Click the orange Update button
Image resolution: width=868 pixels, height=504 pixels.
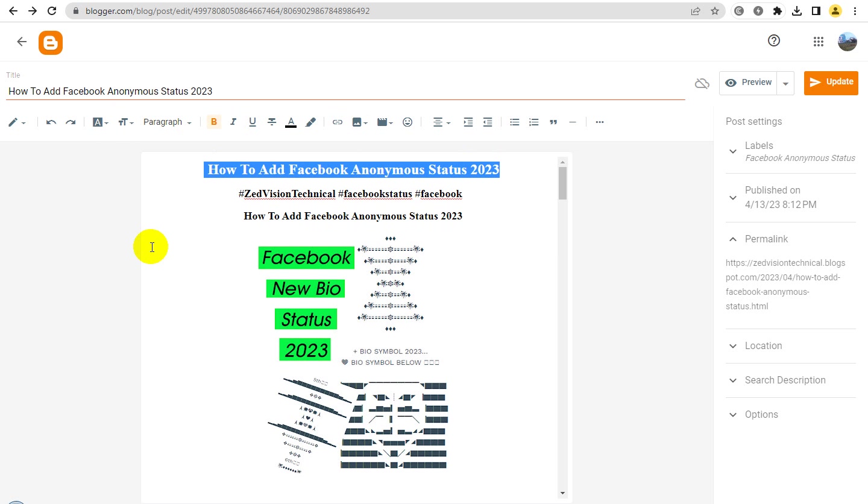831,83
